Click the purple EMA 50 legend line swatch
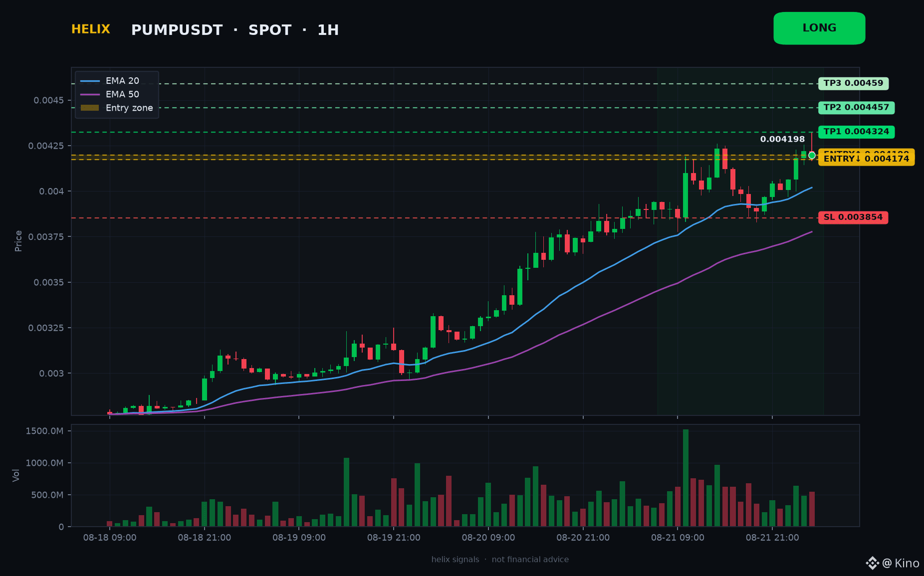 (x=90, y=94)
